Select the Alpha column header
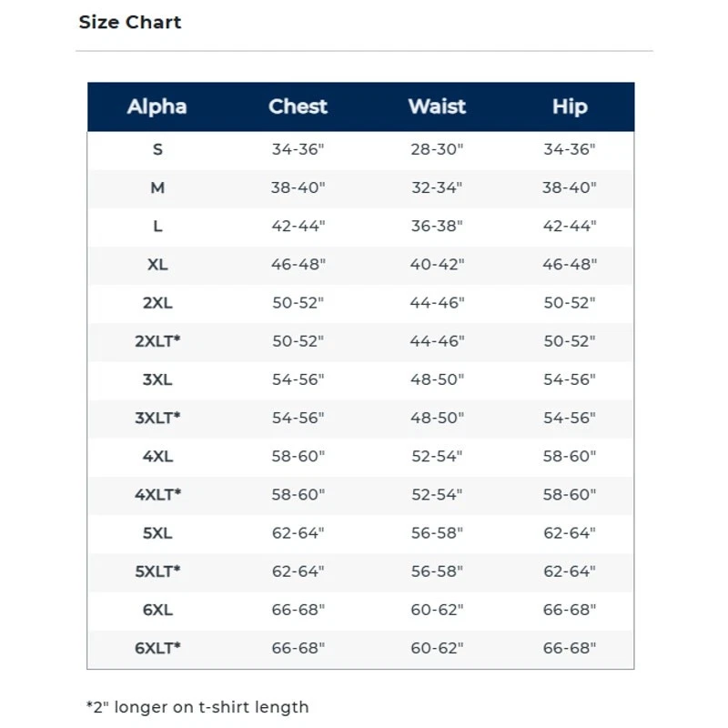The image size is (728, 728). click(157, 106)
